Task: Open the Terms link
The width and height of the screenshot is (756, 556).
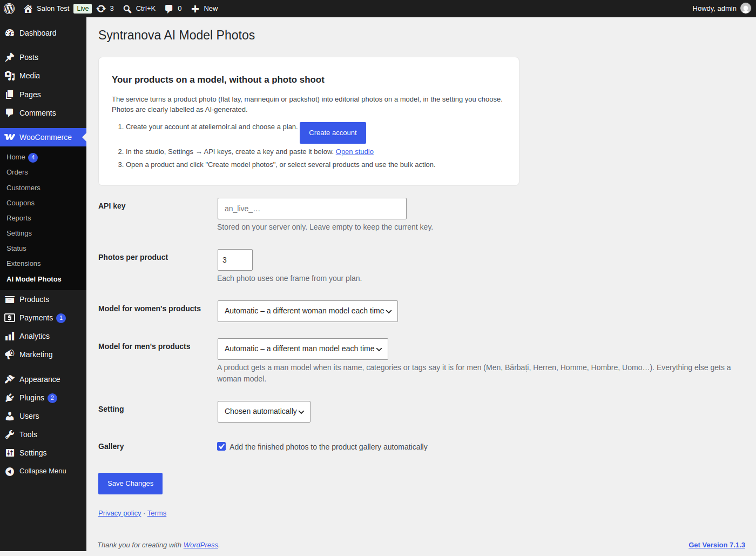Action: point(157,513)
